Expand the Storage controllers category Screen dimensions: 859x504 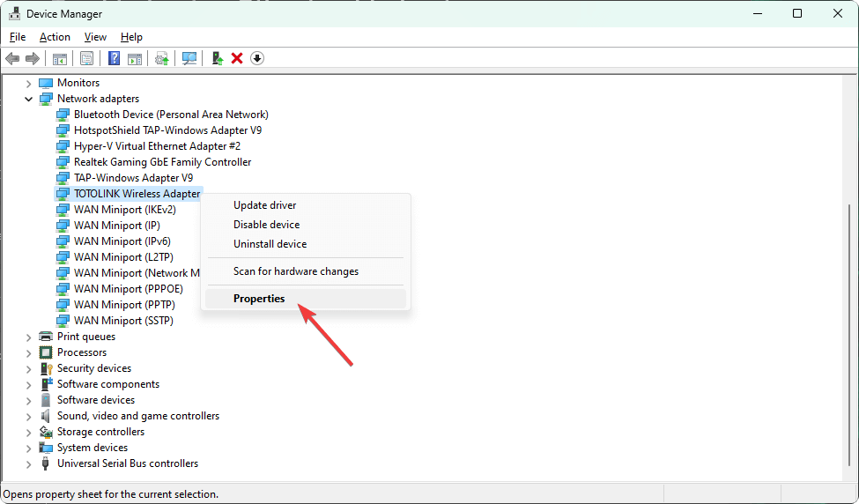pyautogui.click(x=28, y=433)
